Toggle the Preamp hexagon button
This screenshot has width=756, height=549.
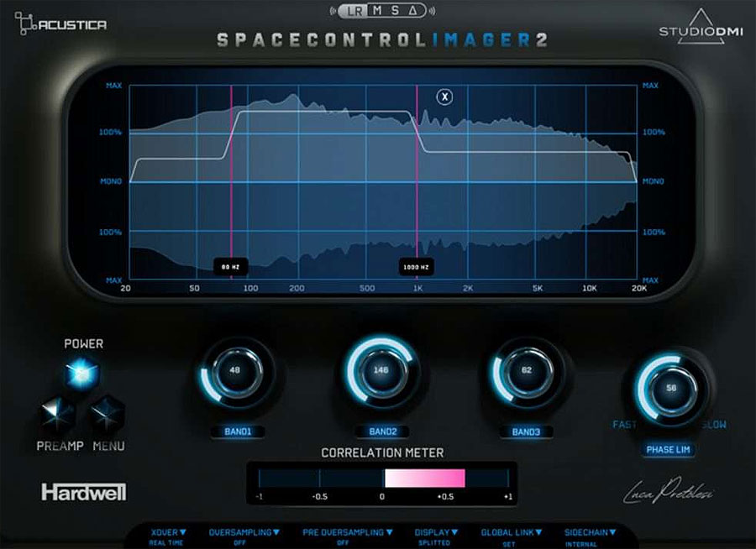pos(57,415)
